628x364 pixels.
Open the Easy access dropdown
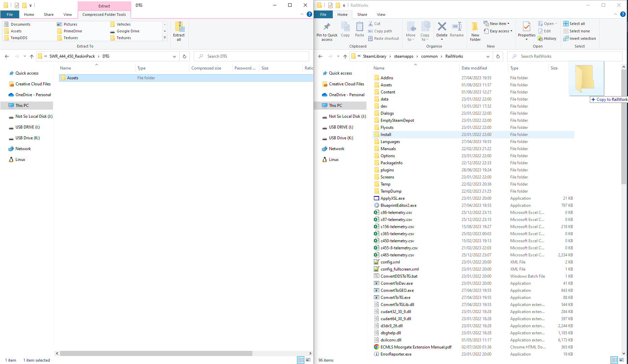(498, 31)
